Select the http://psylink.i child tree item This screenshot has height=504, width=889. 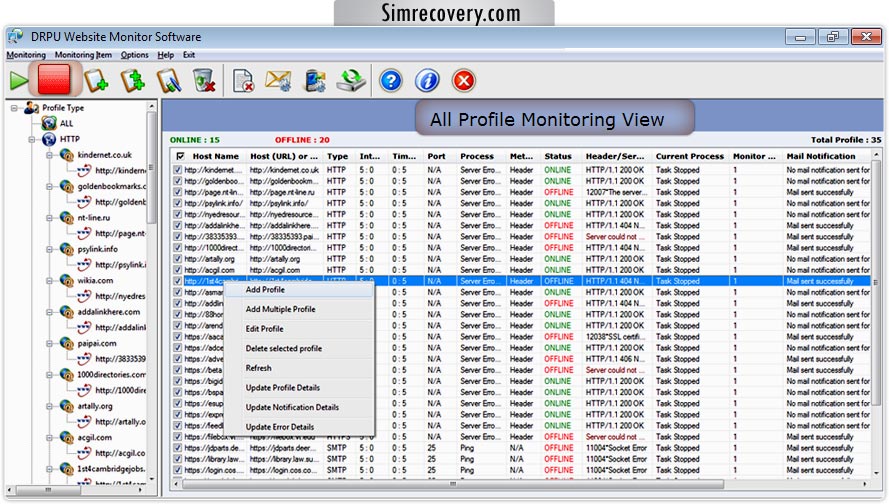coord(120,265)
